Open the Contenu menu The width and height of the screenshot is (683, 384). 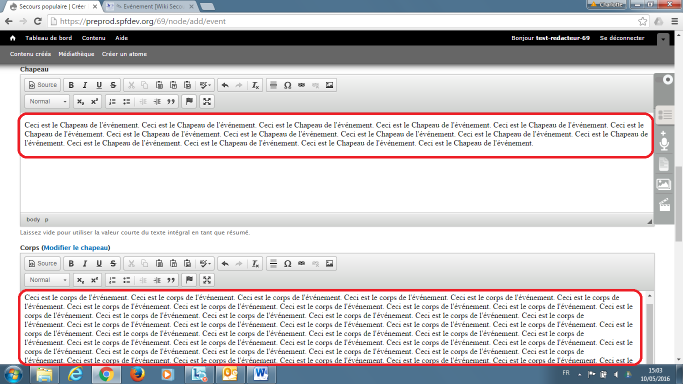pyautogui.click(x=94, y=38)
